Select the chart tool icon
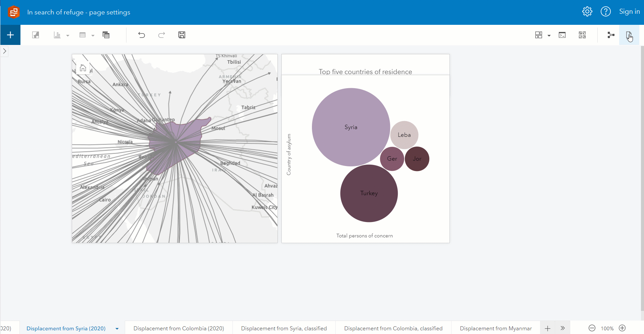 pos(57,35)
